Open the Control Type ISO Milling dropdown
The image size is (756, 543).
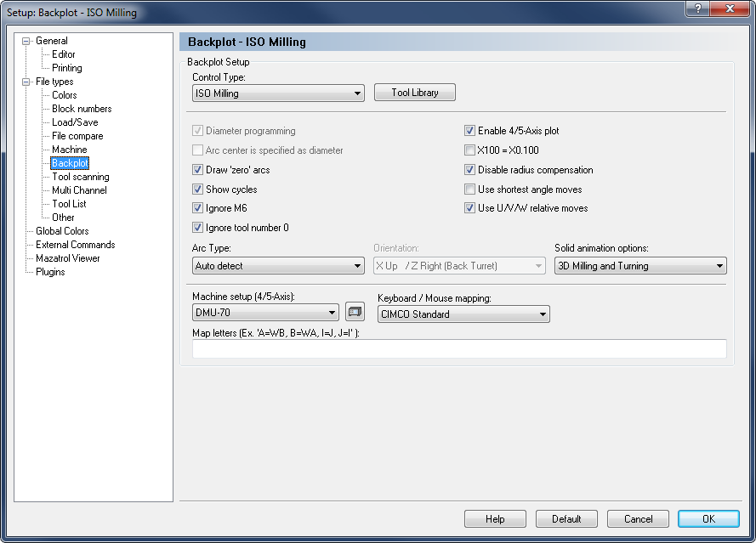278,93
